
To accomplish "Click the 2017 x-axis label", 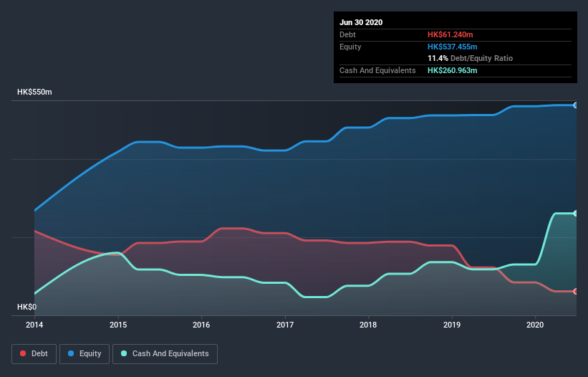I will [x=285, y=325].
